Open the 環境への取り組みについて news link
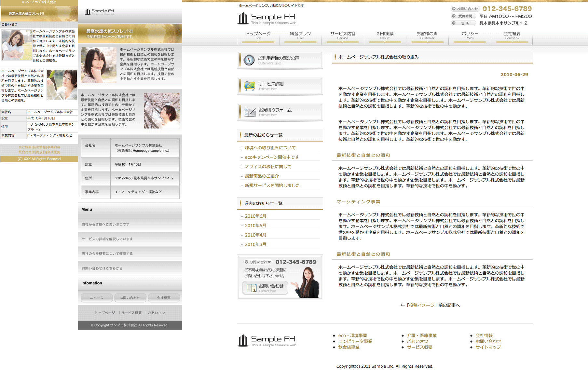 coord(270,148)
